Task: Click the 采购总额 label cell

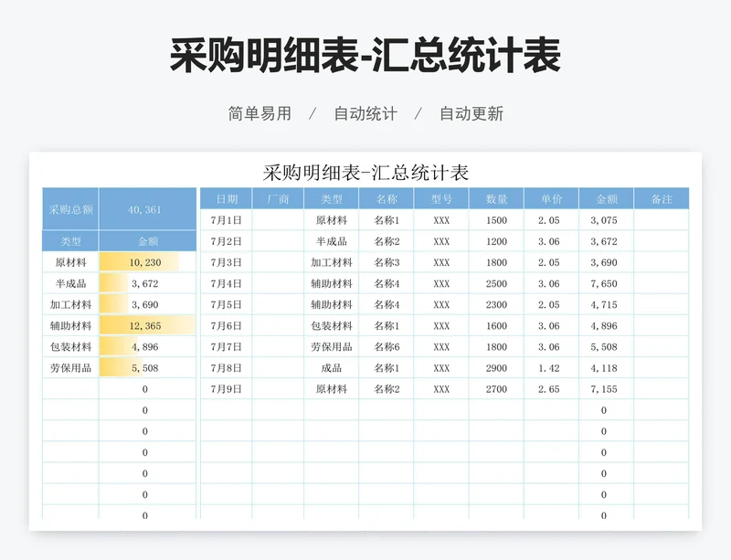Action: pos(70,209)
